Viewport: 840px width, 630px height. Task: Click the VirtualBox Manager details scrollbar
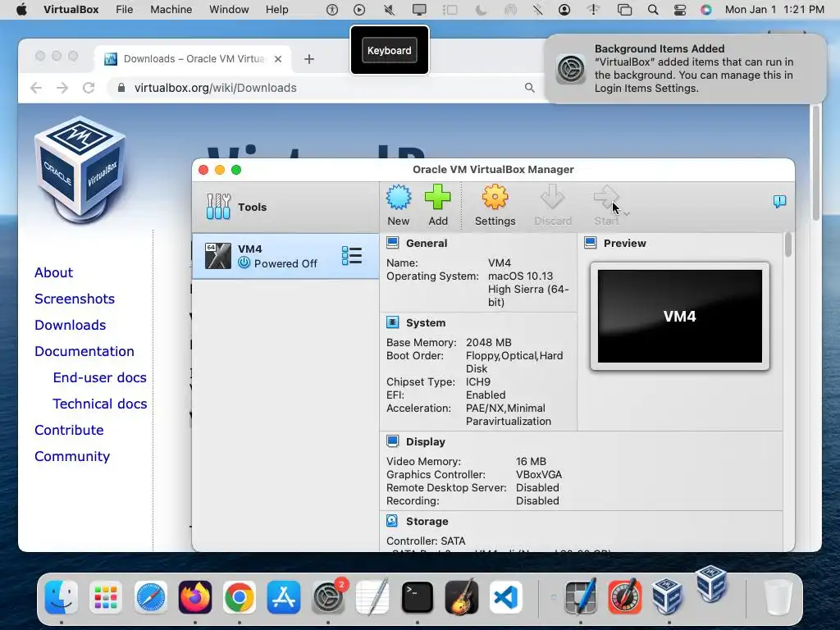coord(788,245)
